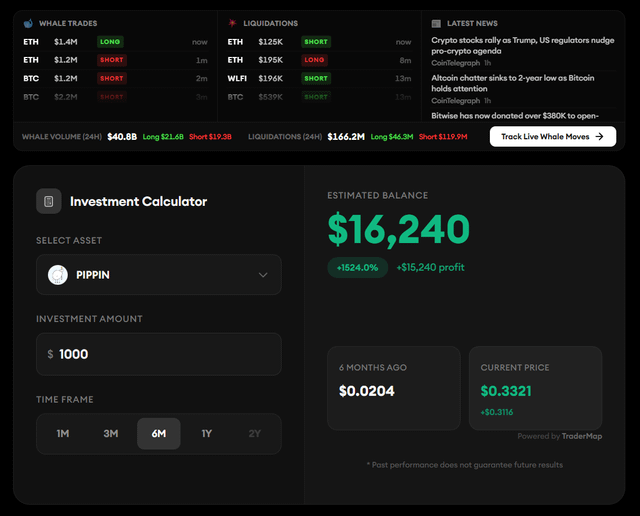Open Altcoin chatter sinks news headline
This screenshot has height=516, width=640.
tap(513, 83)
